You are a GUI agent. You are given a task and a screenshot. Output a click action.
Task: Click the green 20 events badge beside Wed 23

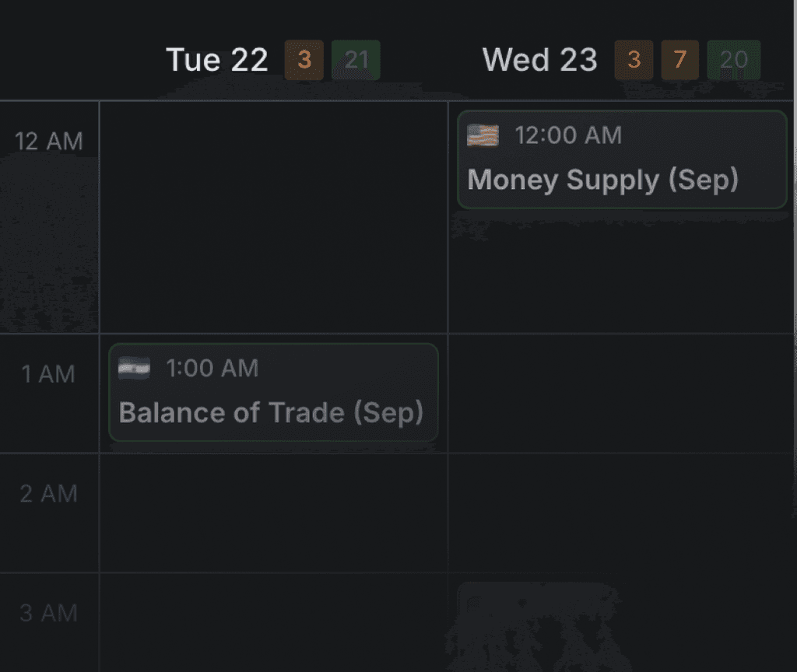point(734,60)
